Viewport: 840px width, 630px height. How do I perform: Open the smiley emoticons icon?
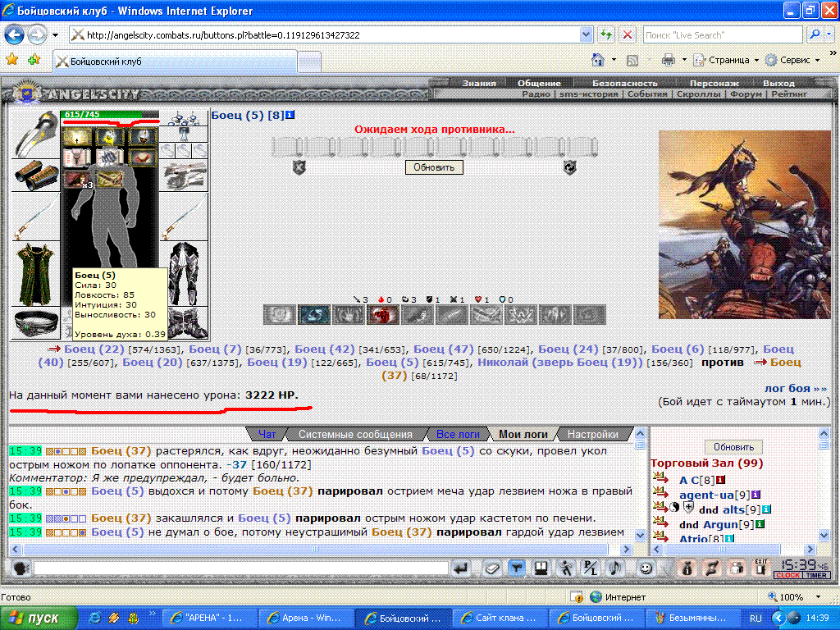coord(646,568)
